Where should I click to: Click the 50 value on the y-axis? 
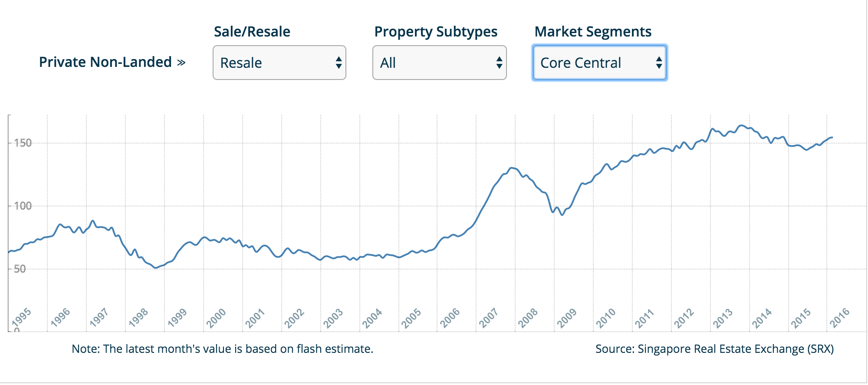point(20,269)
